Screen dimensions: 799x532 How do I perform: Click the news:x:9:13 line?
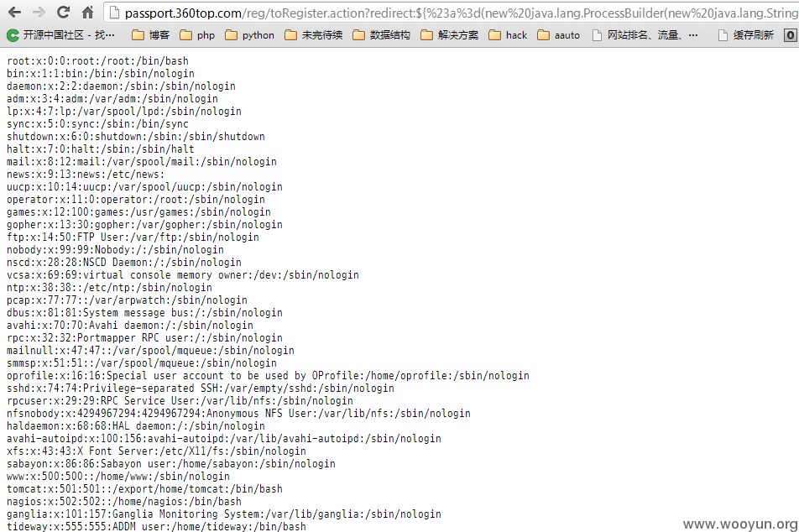[x=86, y=175]
